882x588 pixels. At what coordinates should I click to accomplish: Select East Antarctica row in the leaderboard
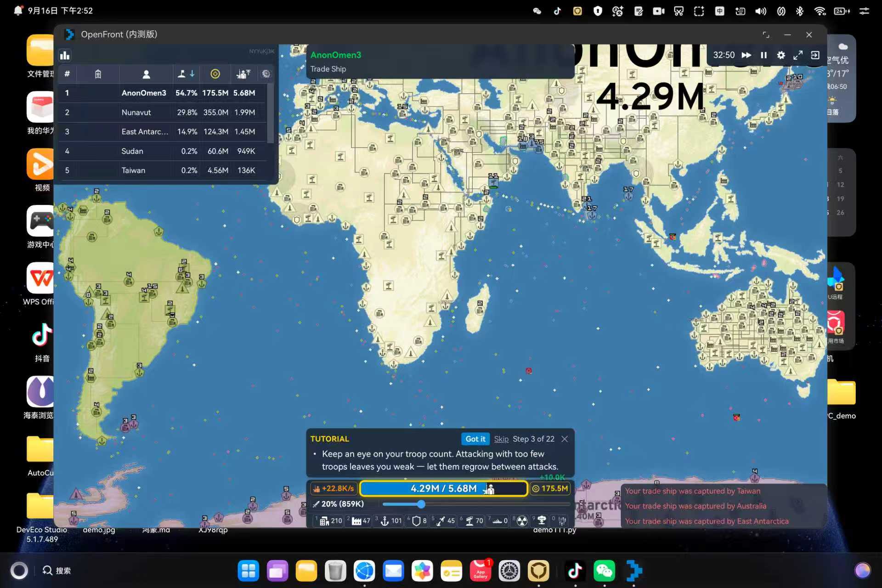pyautogui.click(x=163, y=132)
